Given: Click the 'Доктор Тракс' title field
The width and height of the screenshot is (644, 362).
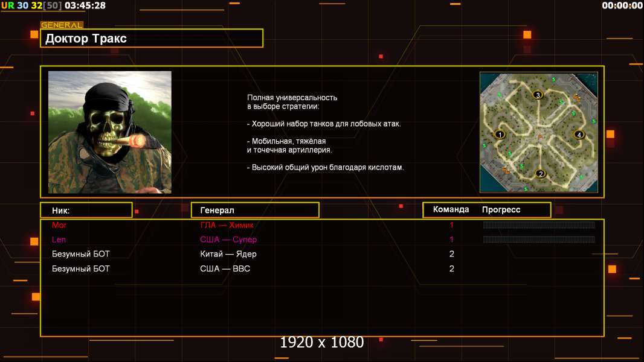Looking at the screenshot, I should click(x=152, y=38).
